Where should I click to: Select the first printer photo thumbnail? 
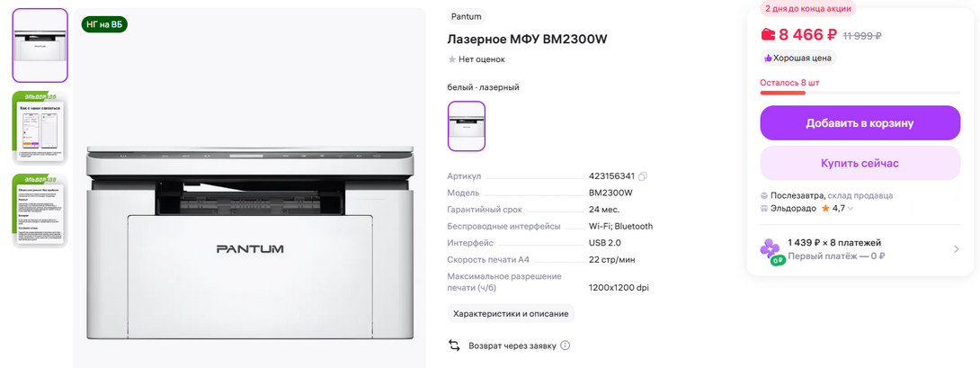pyautogui.click(x=40, y=45)
